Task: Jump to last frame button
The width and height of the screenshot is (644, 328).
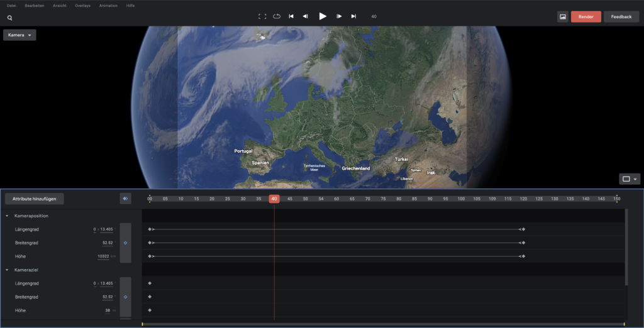Action: click(x=353, y=16)
